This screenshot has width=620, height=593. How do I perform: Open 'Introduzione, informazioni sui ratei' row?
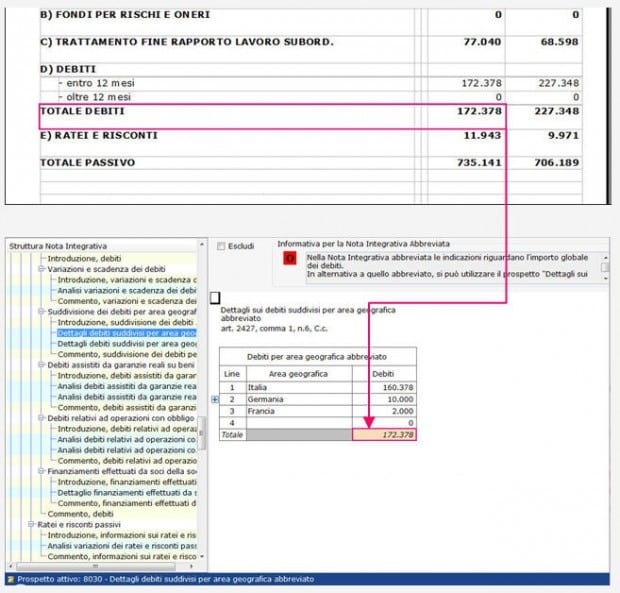tap(122, 535)
